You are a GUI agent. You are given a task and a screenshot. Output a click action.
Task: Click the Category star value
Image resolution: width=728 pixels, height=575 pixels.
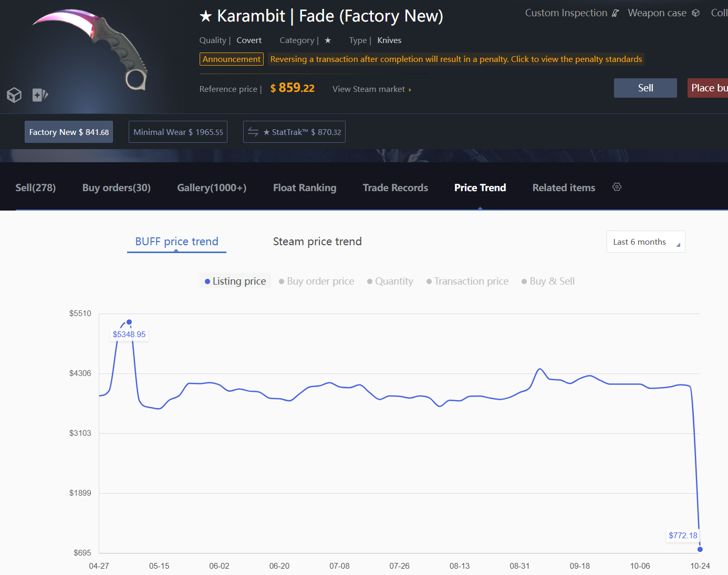click(x=328, y=40)
